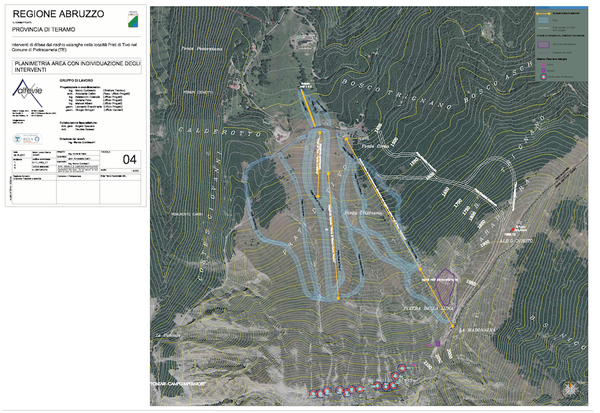Click the drawing number 04 box
Screen dimensions: 600x413
(128, 159)
